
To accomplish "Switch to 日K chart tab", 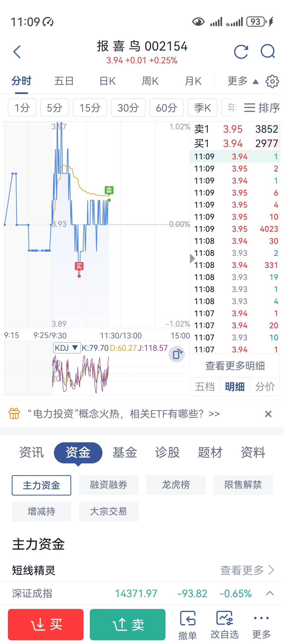I will [107, 81].
